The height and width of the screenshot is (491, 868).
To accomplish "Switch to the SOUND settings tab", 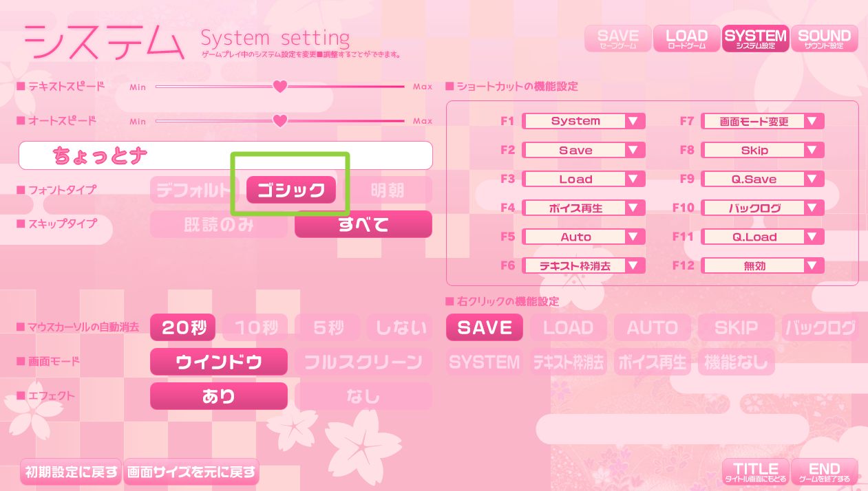I will (x=824, y=39).
